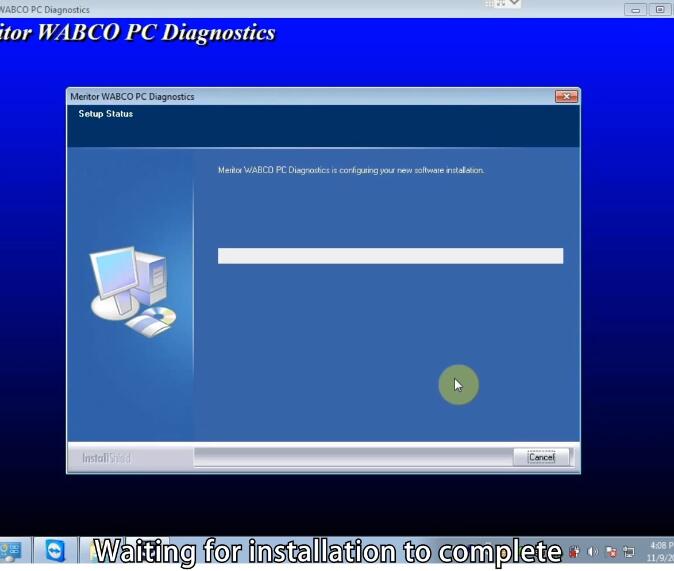
Task: Open the volume speaker tray icon
Action: (x=593, y=551)
